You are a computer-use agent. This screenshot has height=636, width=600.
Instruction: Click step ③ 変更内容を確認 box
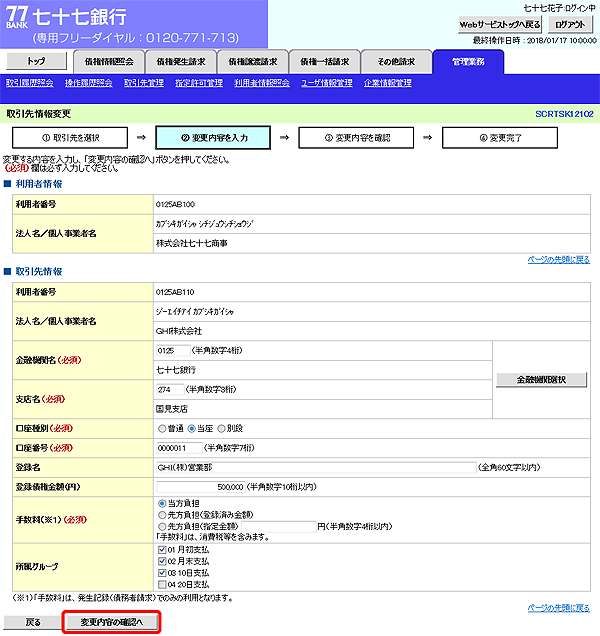(x=357, y=138)
